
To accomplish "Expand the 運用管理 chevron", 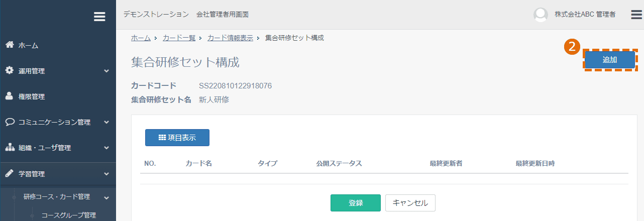I will tap(106, 71).
